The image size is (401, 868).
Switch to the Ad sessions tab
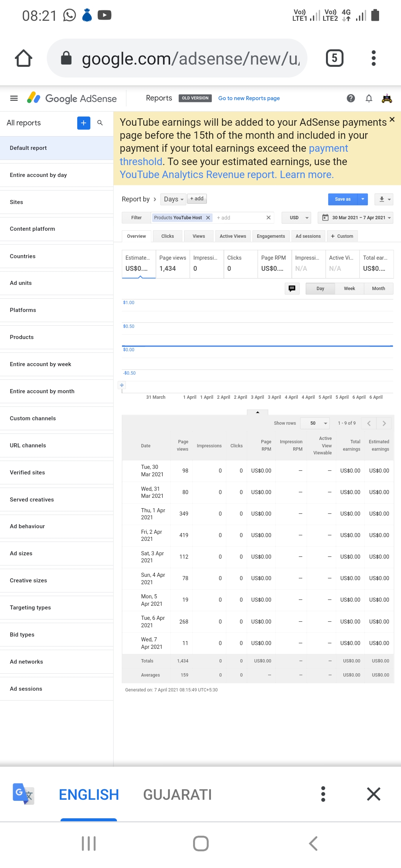[308, 236]
